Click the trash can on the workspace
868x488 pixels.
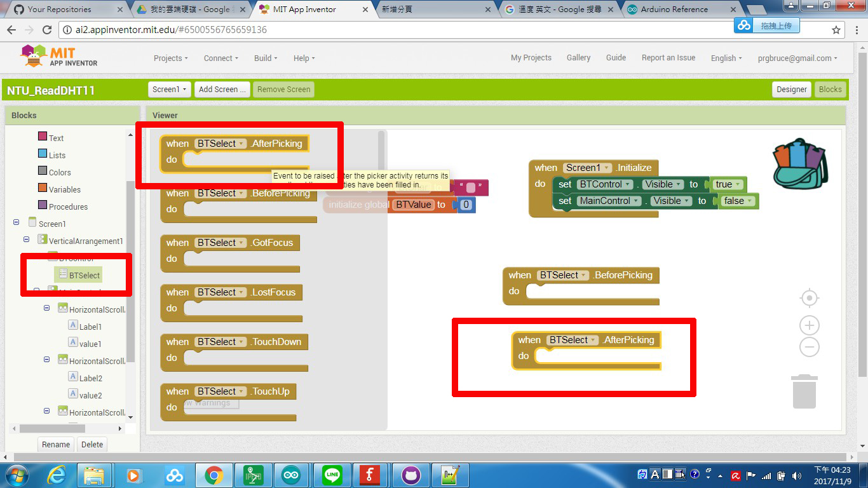coord(804,391)
